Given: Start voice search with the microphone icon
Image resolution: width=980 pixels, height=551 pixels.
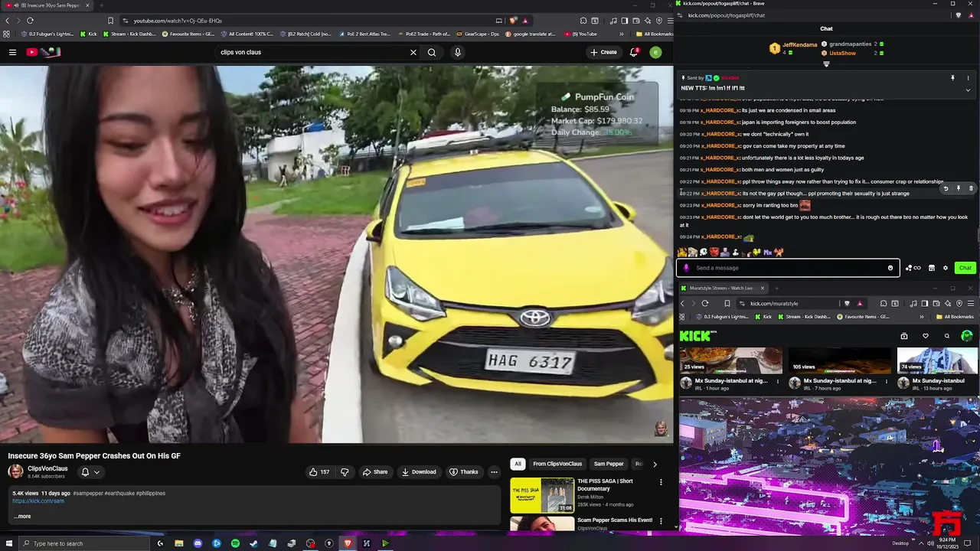Looking at the screenshot, I should (x=458, y=52).
